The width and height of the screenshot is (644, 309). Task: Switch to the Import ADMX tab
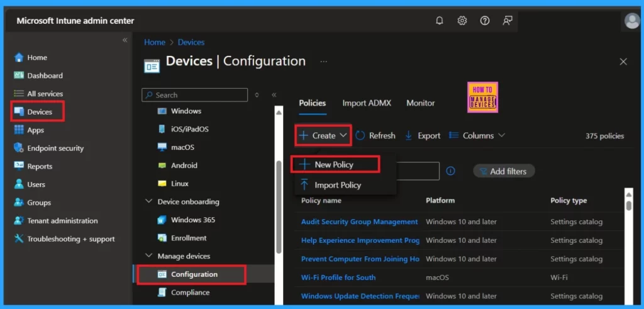pos(367,103)
